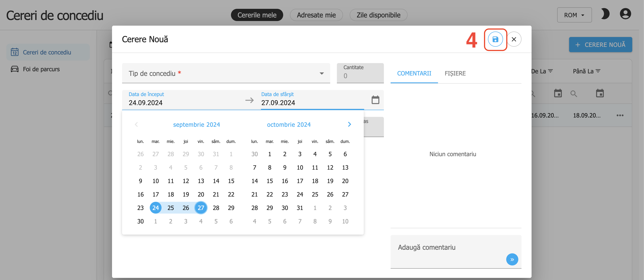
Task: Expand Tip de concediu dropdown
Action: click(x=322, y=73)
